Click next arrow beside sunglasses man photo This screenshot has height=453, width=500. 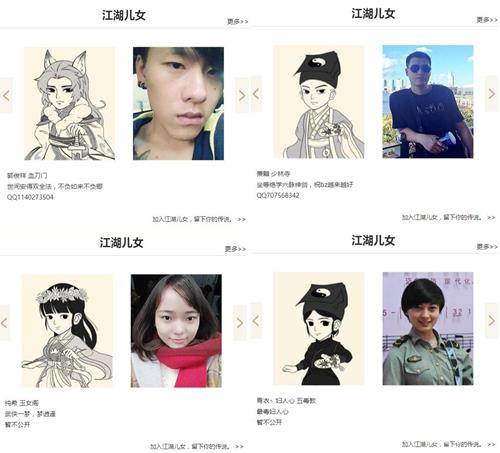tap(491, 94)
